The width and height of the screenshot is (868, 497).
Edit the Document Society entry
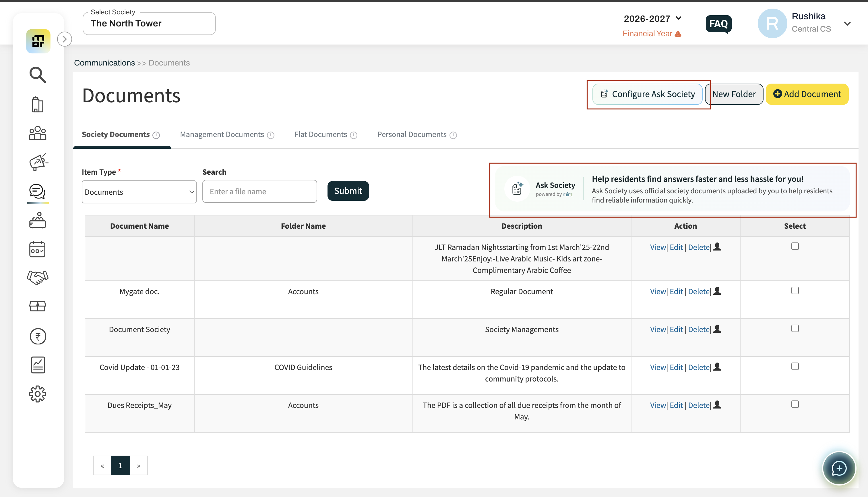[x=676, y=330]
